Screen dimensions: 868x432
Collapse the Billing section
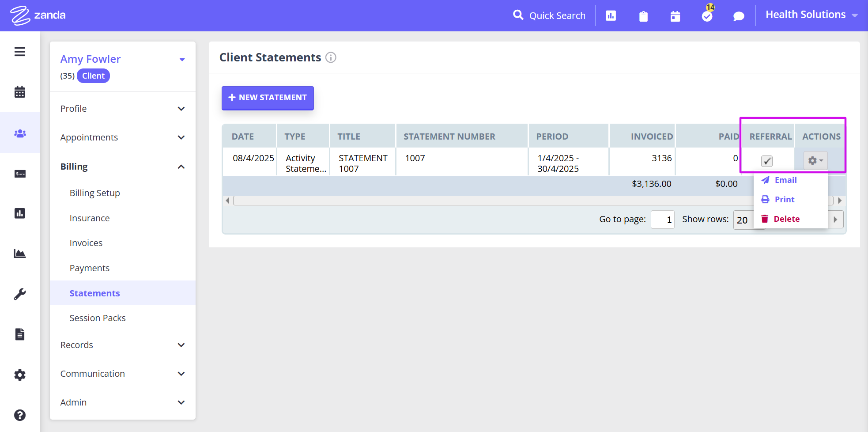(123, 167)
